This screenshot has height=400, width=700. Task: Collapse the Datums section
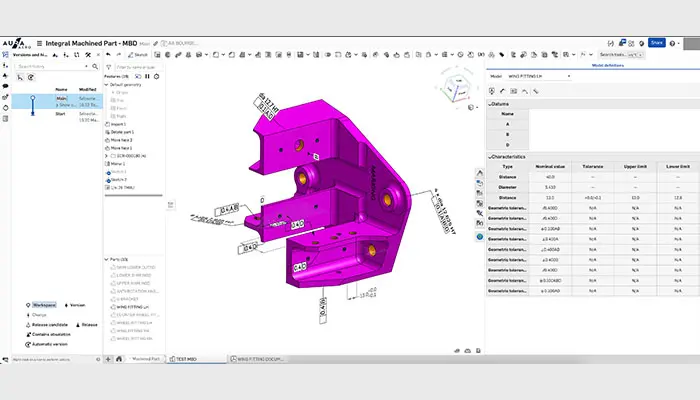(x=490, y=104)
